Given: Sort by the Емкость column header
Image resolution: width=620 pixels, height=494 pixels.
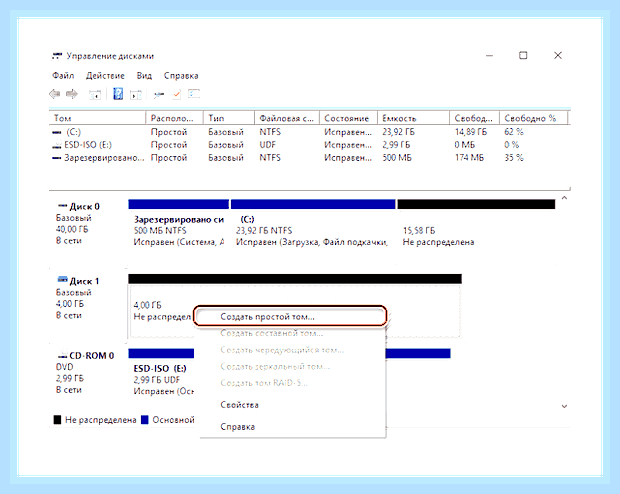Looking at the screenshot, I should pyautogui.click(x=413, y=118).
